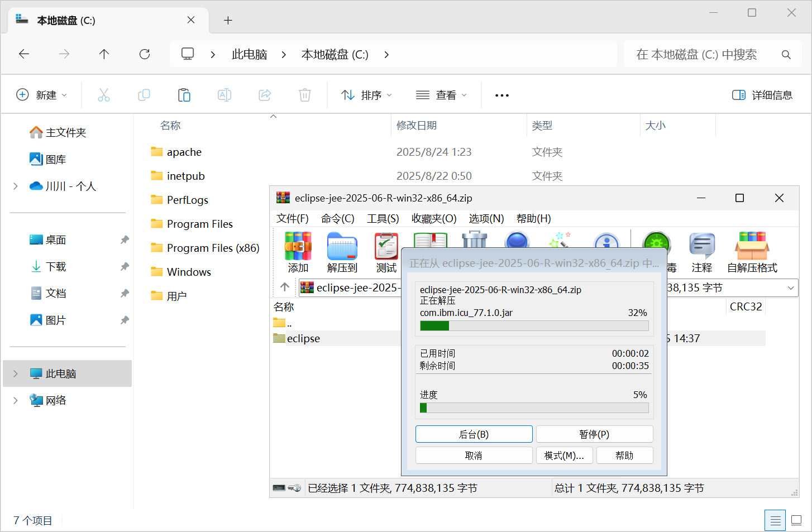This screenshot has width=812, height=532.
Task: Click 此电脑 in the address breadcrumb
Action: [x=250, y=55]
